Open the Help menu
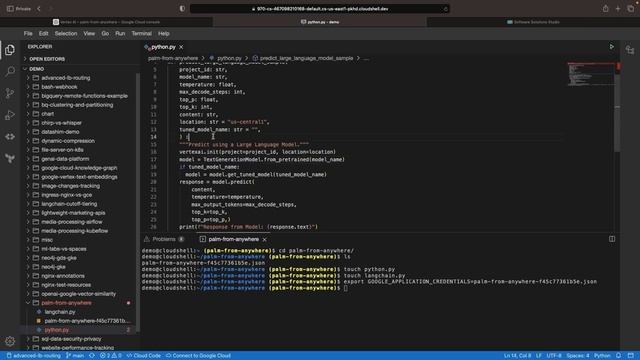This screenshot has width=640, height=360. coord(164,33)
